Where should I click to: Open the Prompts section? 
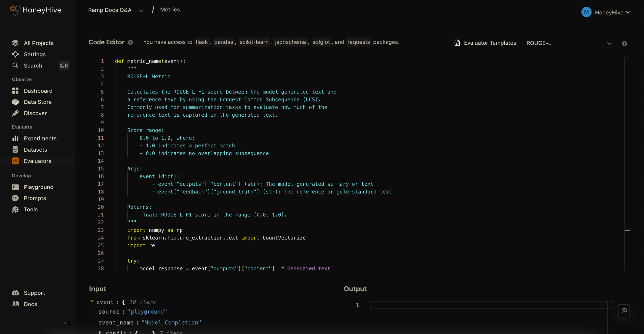pyautogui.click(x=35, y=198)
